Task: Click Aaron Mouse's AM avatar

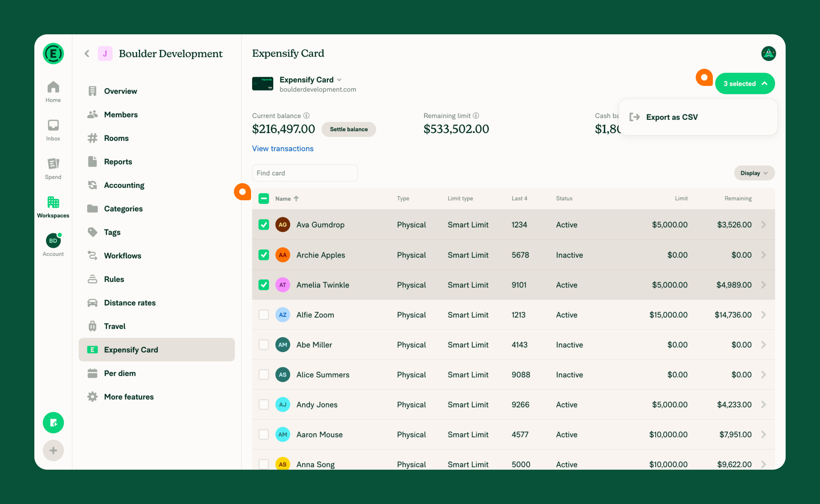Action: pyautogui.click(x=282, y=434)
